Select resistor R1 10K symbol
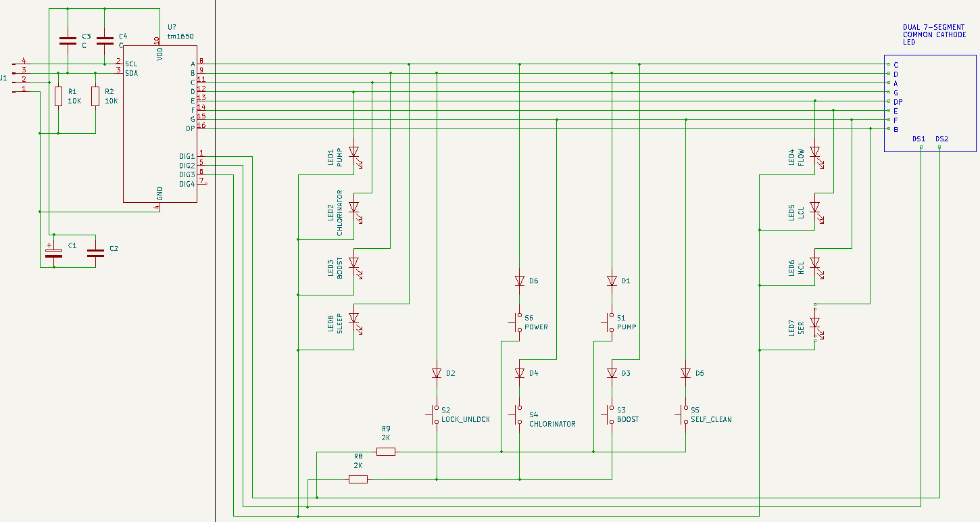The height and width of the screenshot is (522, 980). [x=58, y=96]
